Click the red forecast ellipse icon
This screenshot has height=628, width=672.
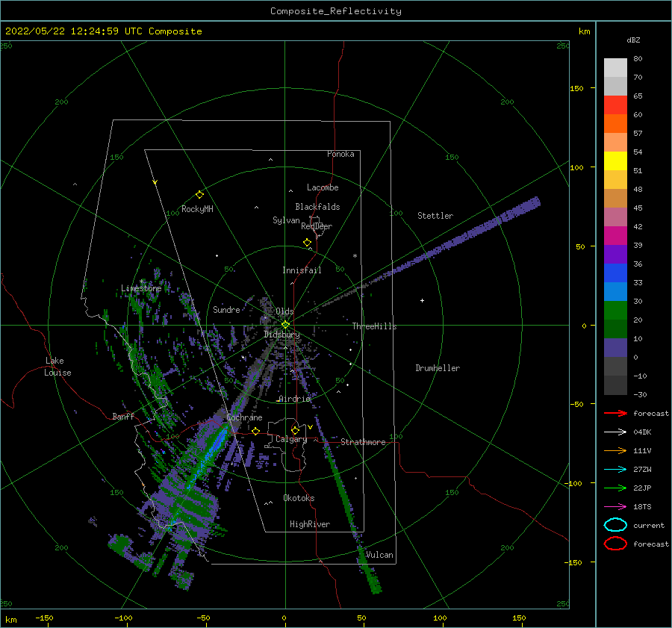point(615,544)
